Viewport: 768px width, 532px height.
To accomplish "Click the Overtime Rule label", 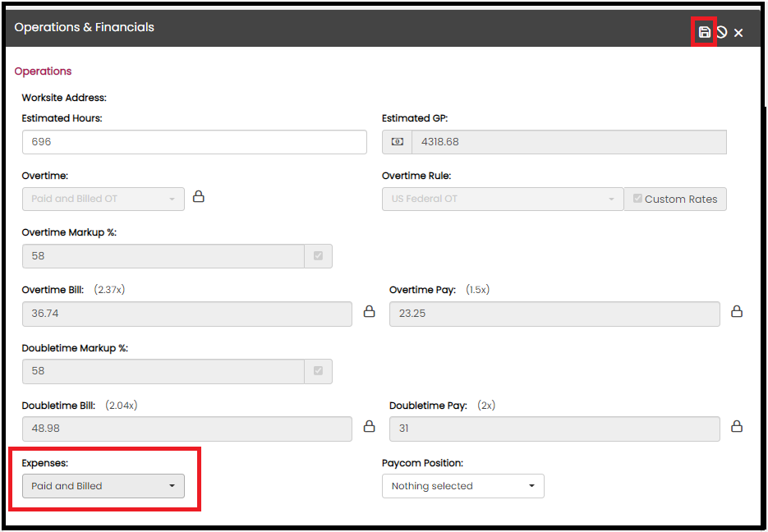I will coord(416,176).
